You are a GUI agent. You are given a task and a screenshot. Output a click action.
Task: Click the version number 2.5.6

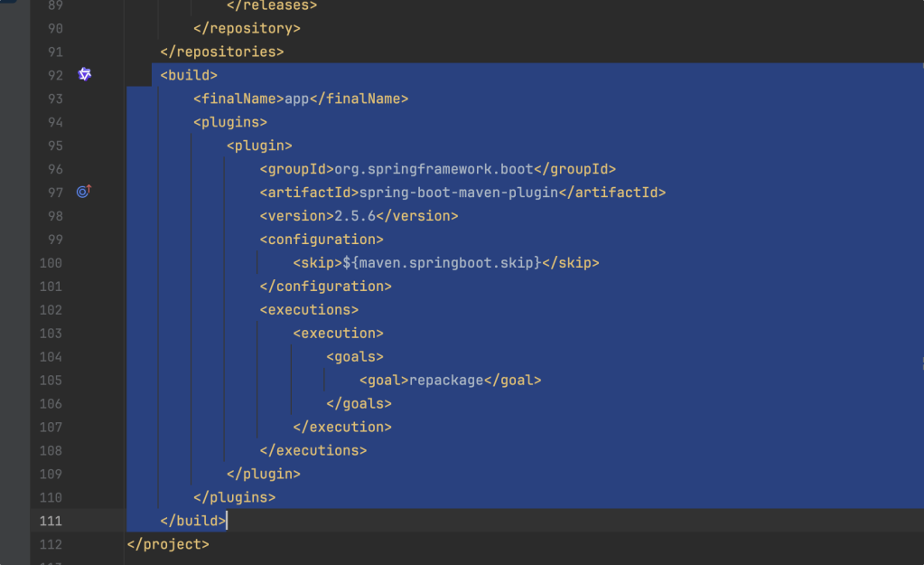[x=354, y=216]
